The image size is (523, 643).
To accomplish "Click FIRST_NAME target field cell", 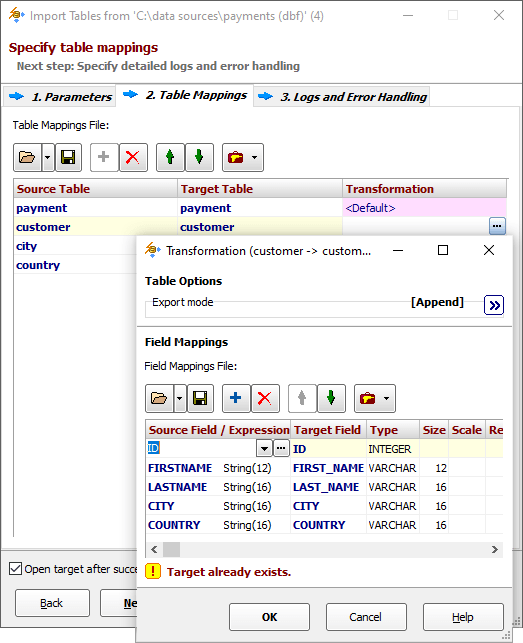I will (x=328, y=468).
